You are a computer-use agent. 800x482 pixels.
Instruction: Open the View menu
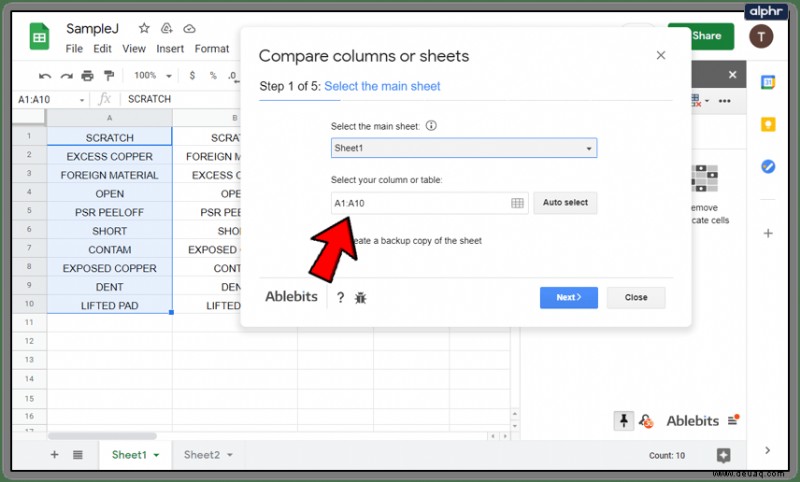(x=134, y=48)
